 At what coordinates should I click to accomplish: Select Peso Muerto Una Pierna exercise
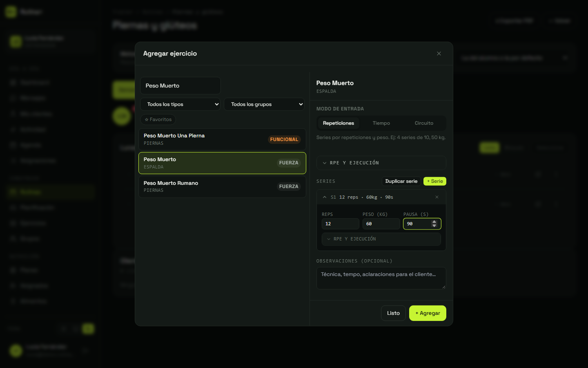point(222,139)
